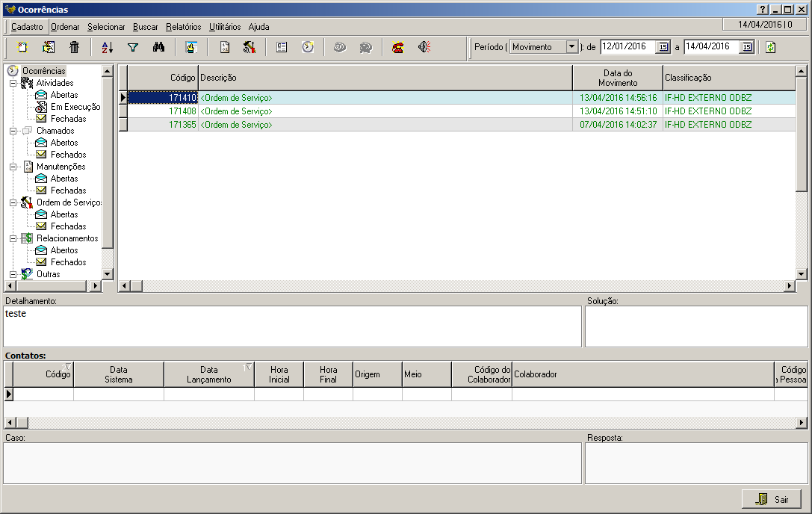Click the funnel filter icon
Screen dimensions: 812x514
pos(133,47)
